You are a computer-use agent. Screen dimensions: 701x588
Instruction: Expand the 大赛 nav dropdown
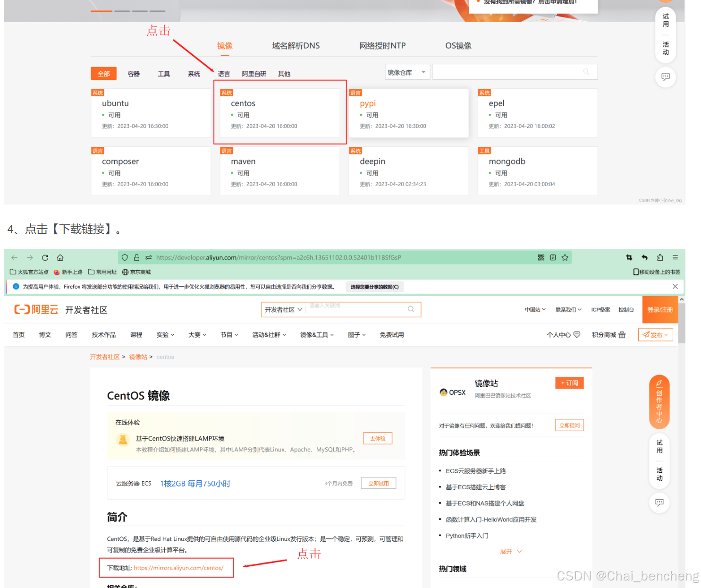click(x=197, y=335)
